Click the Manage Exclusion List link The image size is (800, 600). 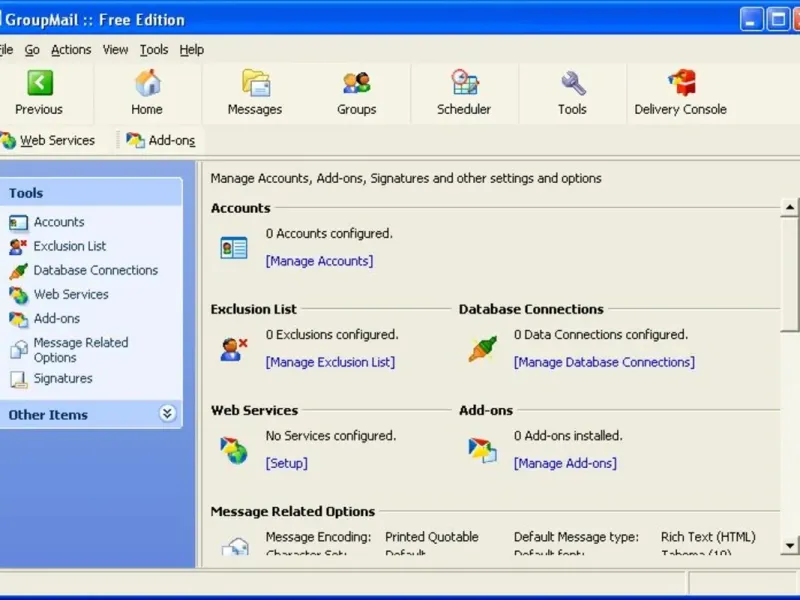330,362
